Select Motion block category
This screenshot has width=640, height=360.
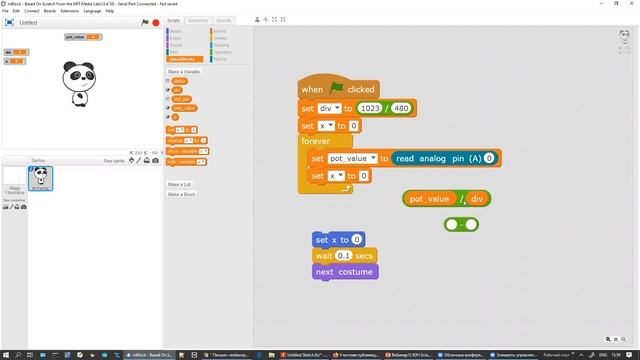tap(175, 31)
